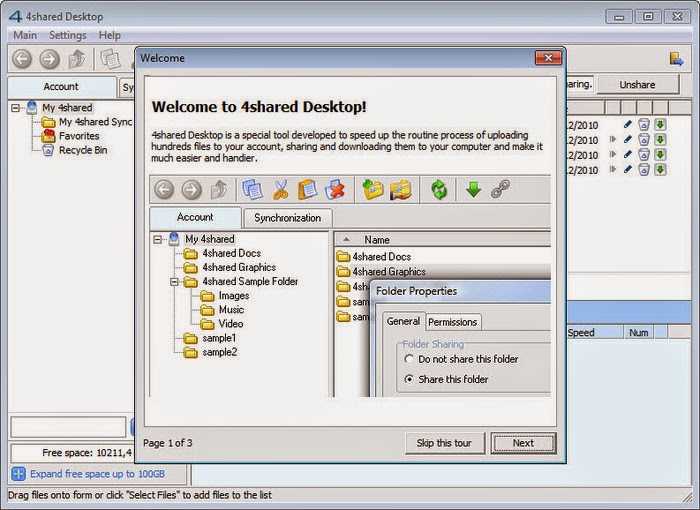700x510 pixels.
Task: Click the chain Link icon in the preview toolbar
Action: point(500,189)
